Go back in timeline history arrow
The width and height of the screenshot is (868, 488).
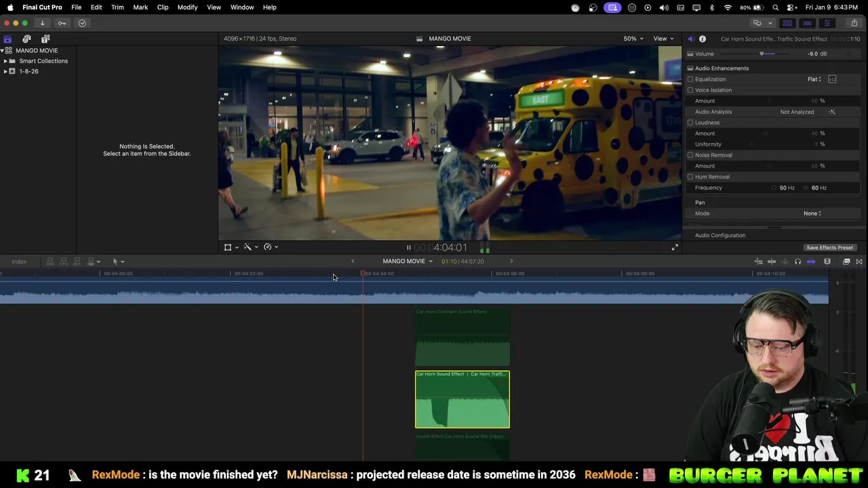tap(353, 262)
